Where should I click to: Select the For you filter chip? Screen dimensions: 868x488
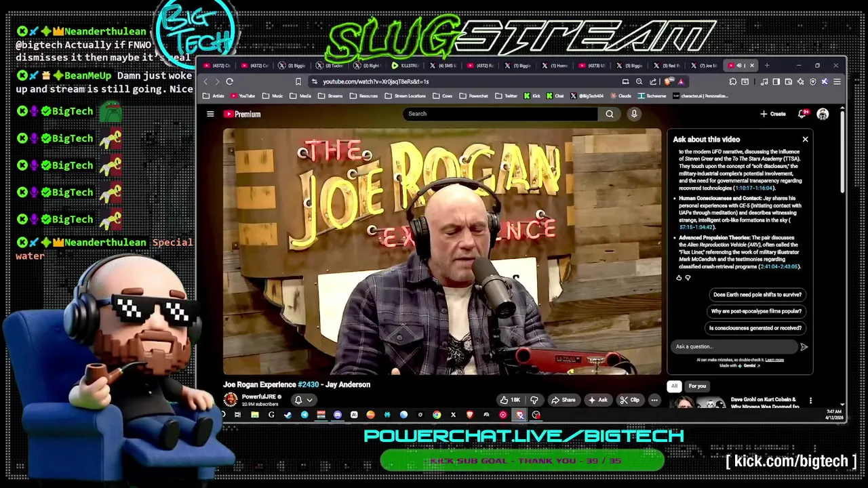pos(697,386)
